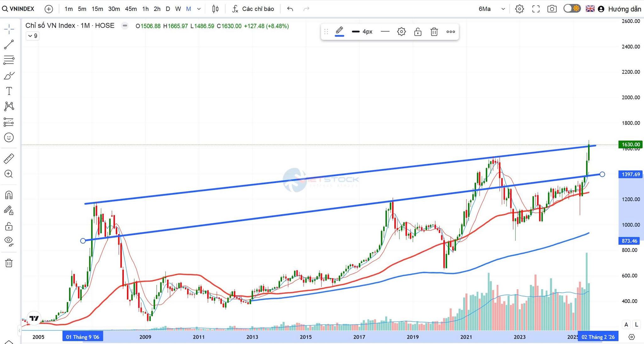Change line color with pencil swatch
Image resolution: width=644 pixels, height=344 pixels.
339,31
